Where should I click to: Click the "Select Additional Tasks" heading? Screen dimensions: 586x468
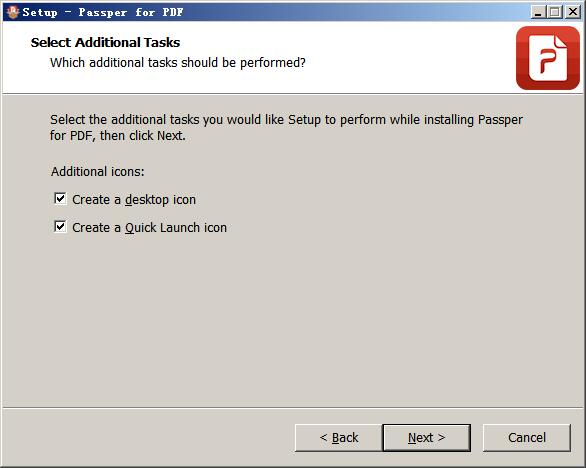pos(105,42)
